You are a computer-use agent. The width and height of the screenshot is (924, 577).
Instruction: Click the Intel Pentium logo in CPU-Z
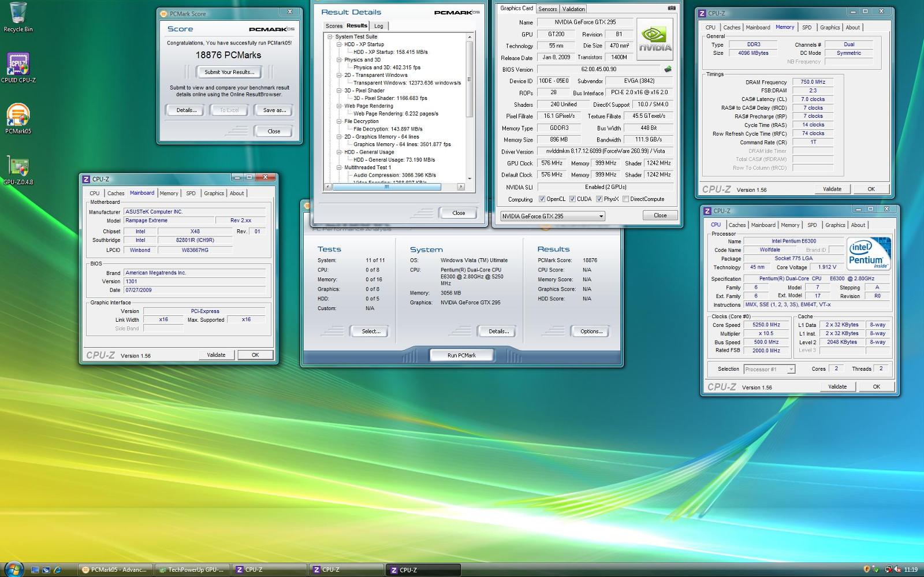point(869,254)
